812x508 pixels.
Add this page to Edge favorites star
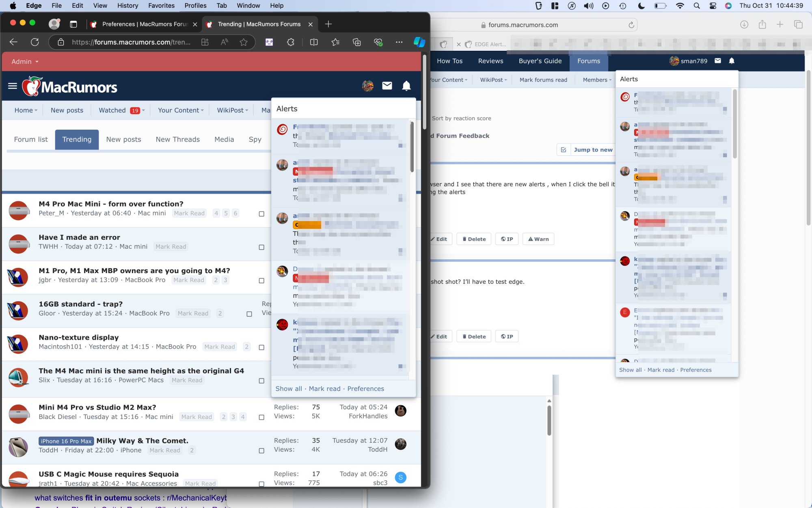(244, 42)
